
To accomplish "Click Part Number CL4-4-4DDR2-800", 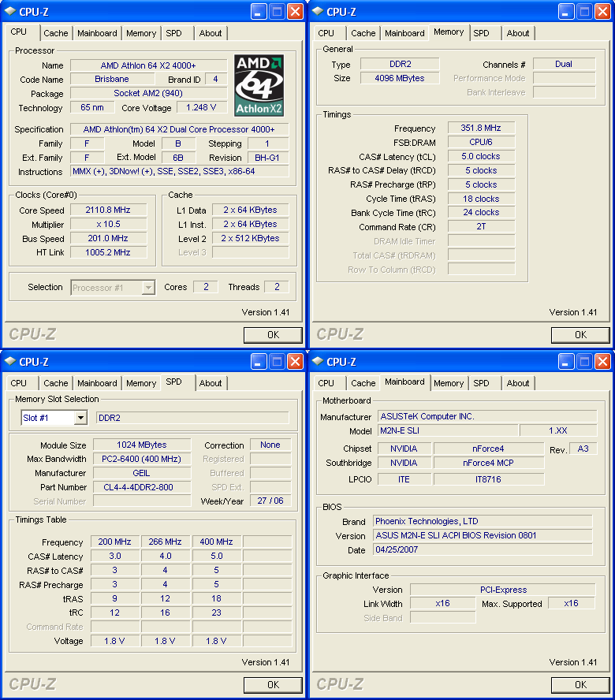I will click(x=142, y=487).
